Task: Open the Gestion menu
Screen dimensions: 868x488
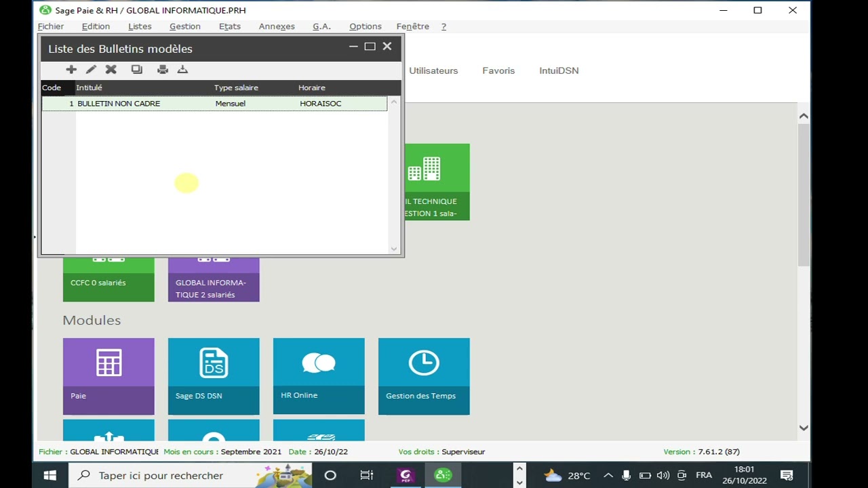Action: (x=185, y=26)
